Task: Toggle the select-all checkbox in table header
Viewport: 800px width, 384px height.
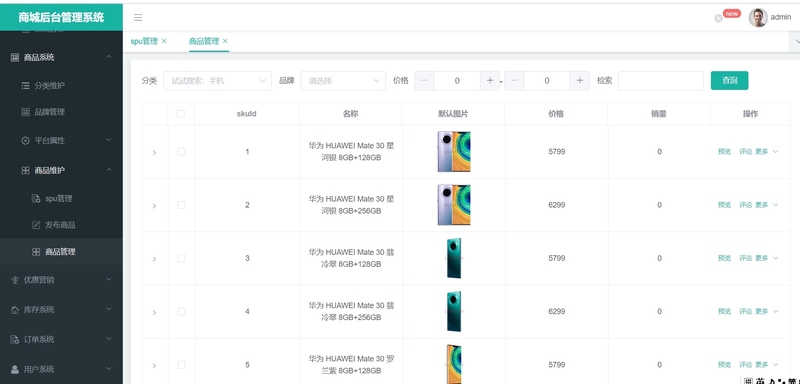Action: pyautogui.click(x=181, y=114)
